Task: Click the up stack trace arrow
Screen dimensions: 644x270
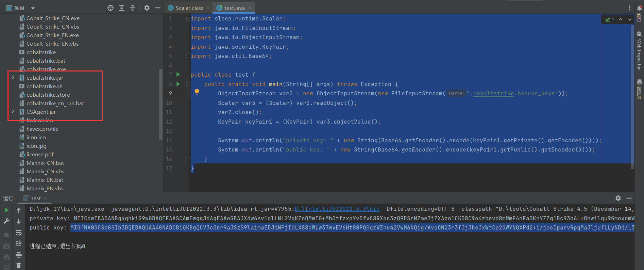Action: 19,210
